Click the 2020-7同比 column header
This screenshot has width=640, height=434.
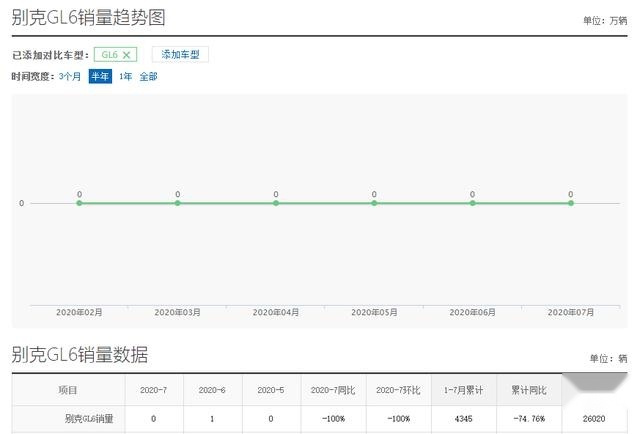pos(333,390)
